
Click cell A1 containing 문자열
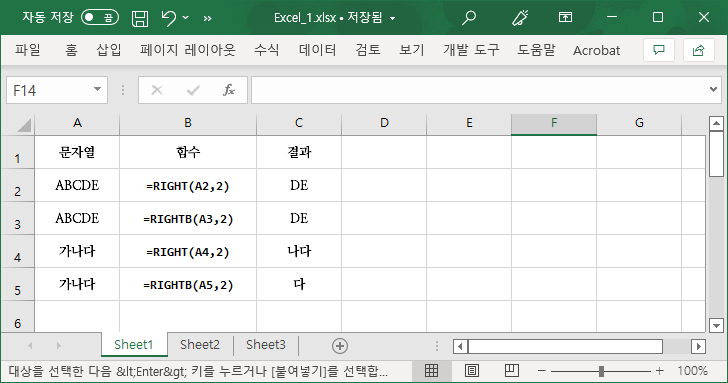pos(77,152)
